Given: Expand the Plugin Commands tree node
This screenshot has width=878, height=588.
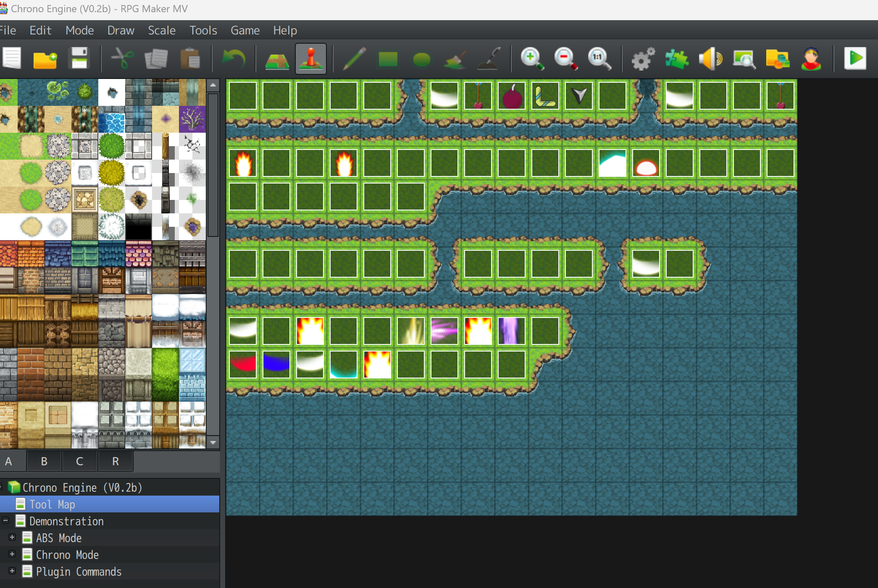Looking at the screenshot, I should point(12,571).
